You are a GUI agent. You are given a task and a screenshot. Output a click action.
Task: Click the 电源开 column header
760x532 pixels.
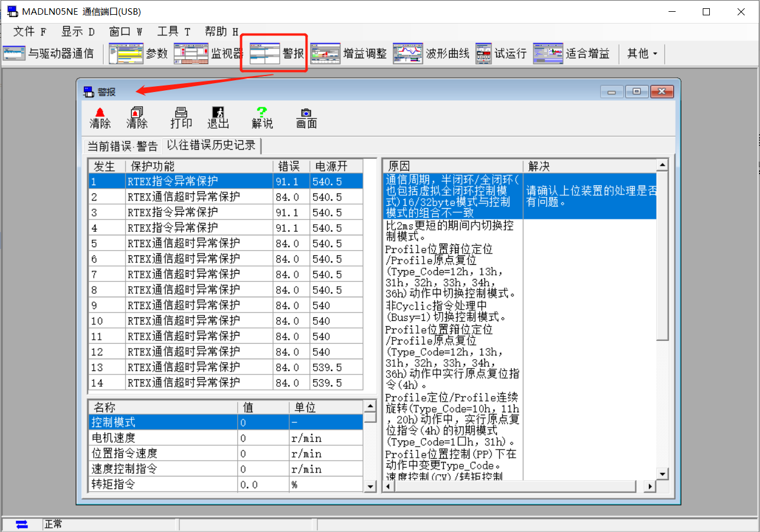click(336, 166)
